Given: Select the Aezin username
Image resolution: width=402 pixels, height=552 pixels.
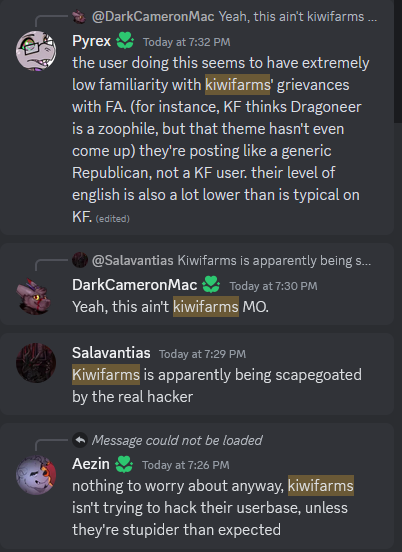Looking at the screenshot, I should tap(91, 464).
